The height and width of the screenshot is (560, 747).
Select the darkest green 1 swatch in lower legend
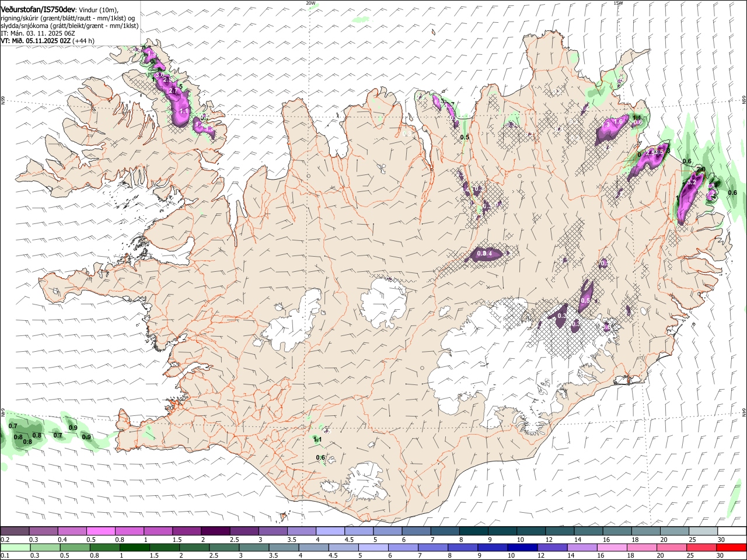coord(134,547)
